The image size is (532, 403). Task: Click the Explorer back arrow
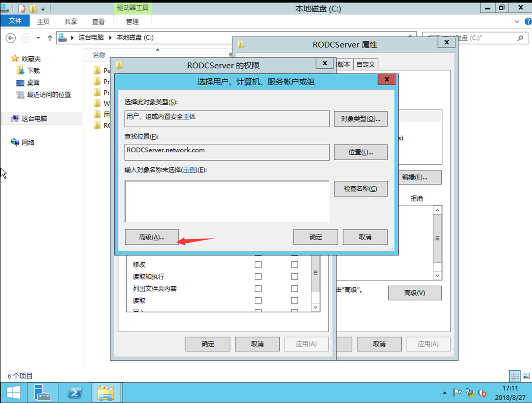coord(11,38)
